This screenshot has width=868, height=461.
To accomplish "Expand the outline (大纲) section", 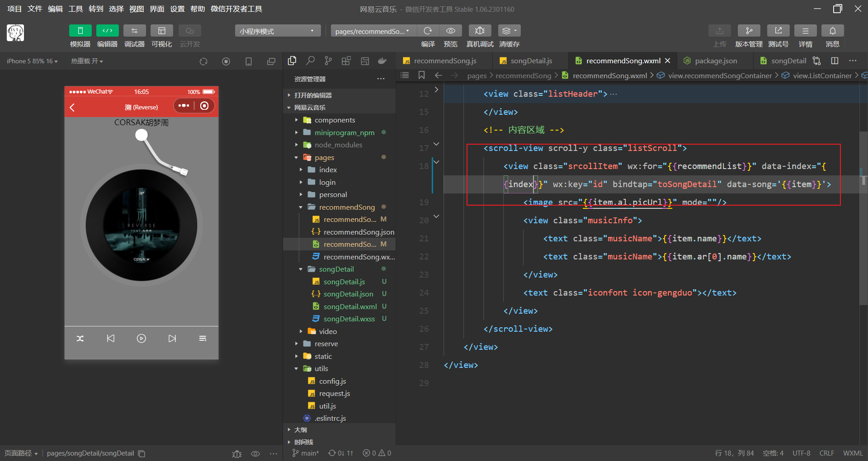I will tap(339, 429).
